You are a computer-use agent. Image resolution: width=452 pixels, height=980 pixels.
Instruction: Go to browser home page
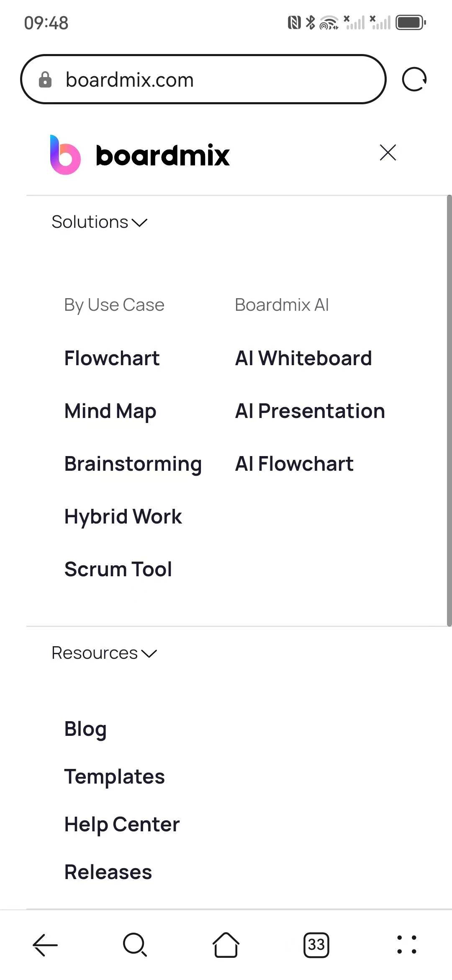(226, 945)
